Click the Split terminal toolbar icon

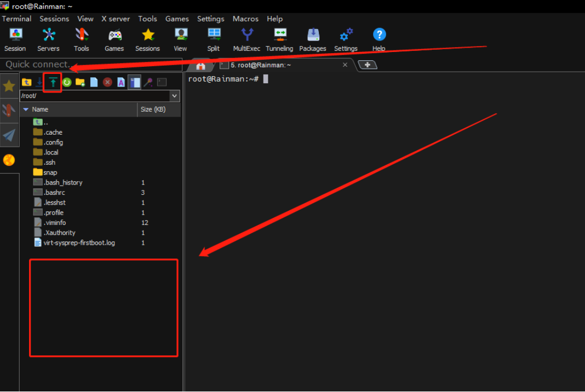coord(214,39)
